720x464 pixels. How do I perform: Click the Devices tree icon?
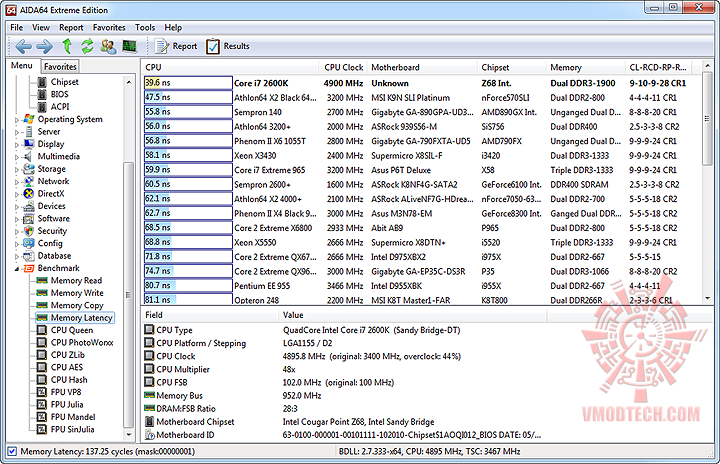(x=29, y=206)
